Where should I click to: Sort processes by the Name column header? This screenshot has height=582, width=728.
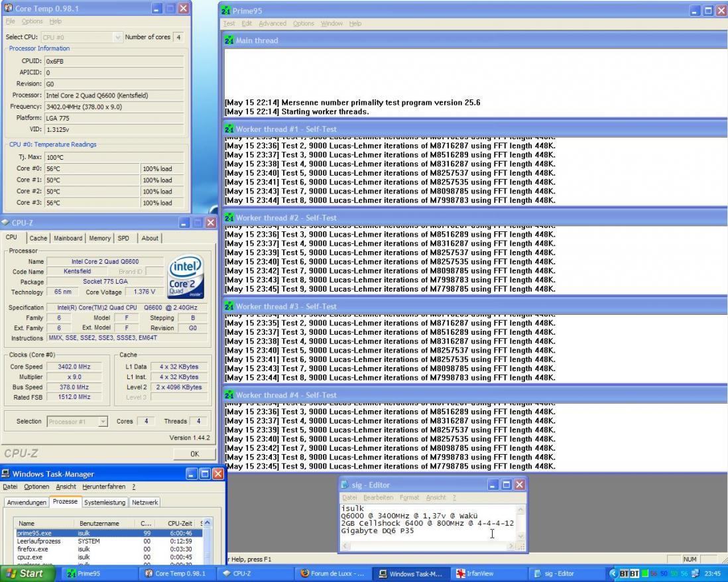point(44,523)
